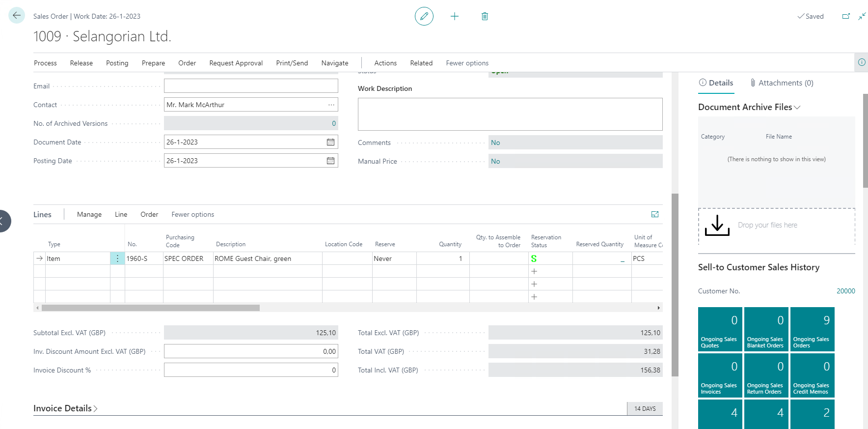Open the Posting menu
This screenshot has width=868, height=429.
[117, 63]
